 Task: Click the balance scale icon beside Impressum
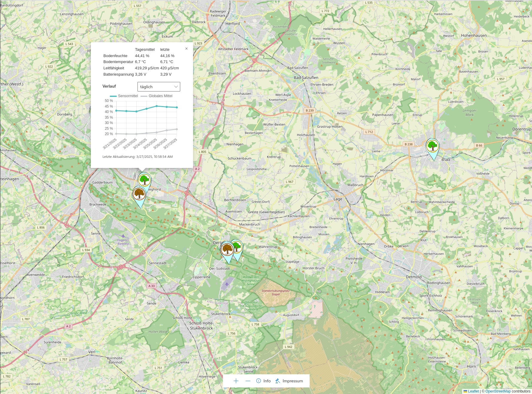[x=277, y=381]
